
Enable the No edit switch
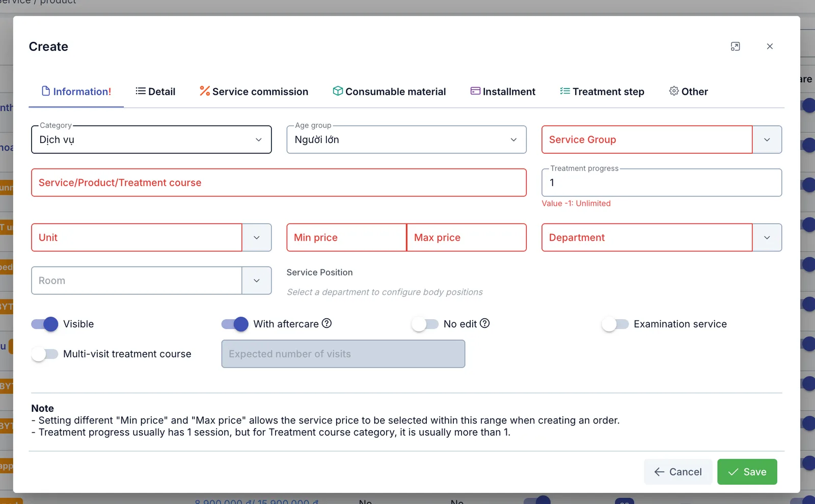[x=425, y=324]
